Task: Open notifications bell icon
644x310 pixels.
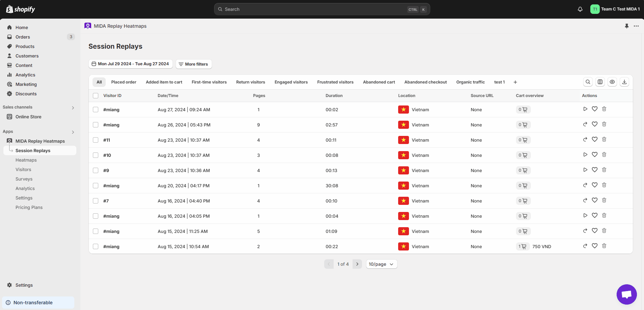Action: pos(580,9)
